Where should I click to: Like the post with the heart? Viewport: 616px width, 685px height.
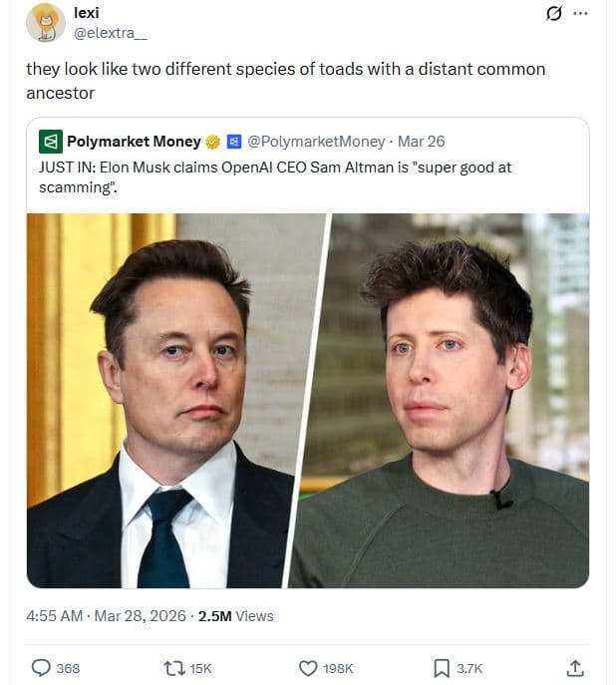[309, 668]
